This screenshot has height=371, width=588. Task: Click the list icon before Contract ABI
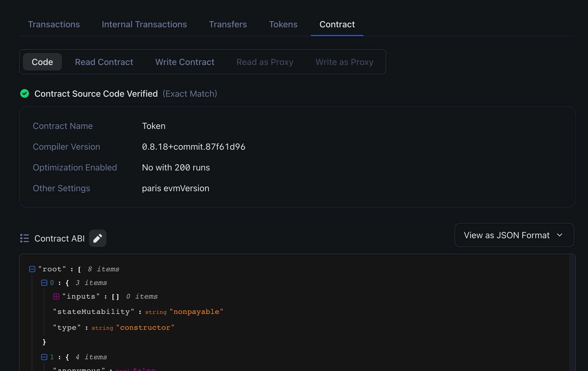click(25, 238)
